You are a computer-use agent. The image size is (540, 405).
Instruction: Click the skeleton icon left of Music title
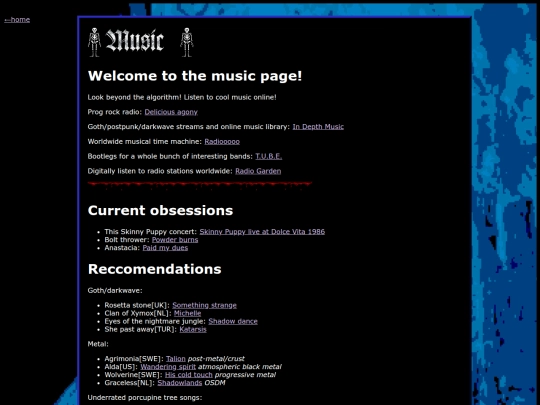(x=94, y=42)
